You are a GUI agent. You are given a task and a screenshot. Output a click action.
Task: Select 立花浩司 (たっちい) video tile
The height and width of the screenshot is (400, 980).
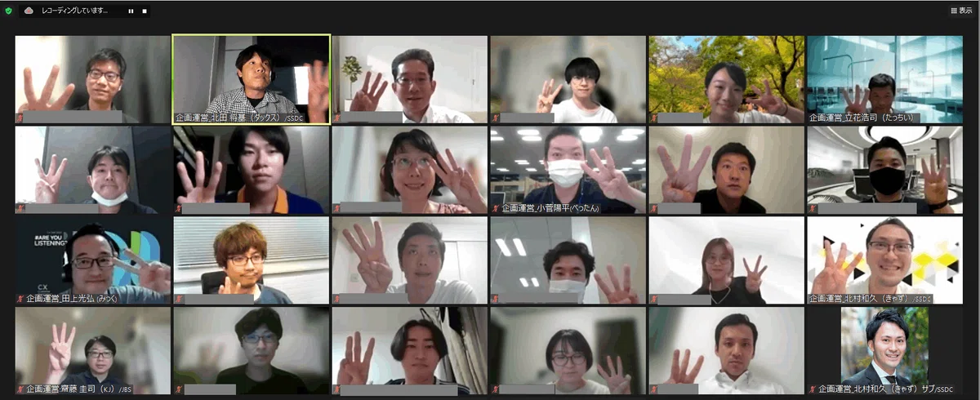pos(884,79)
